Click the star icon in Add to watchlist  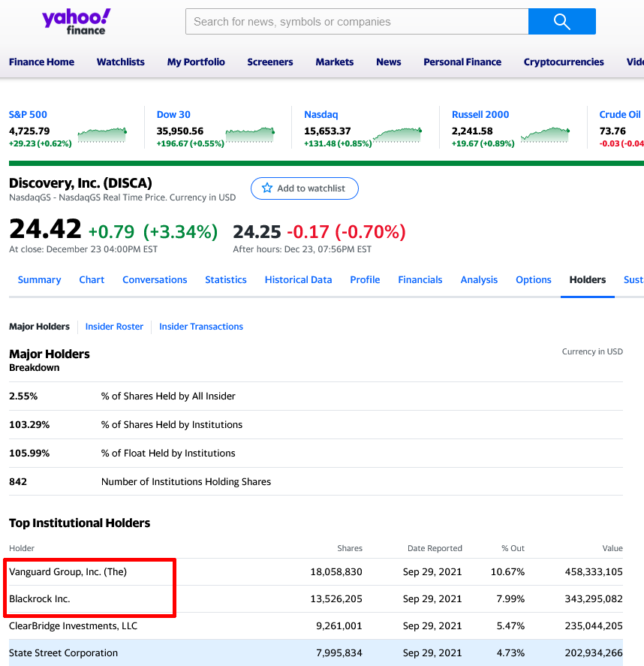[267, 188]
